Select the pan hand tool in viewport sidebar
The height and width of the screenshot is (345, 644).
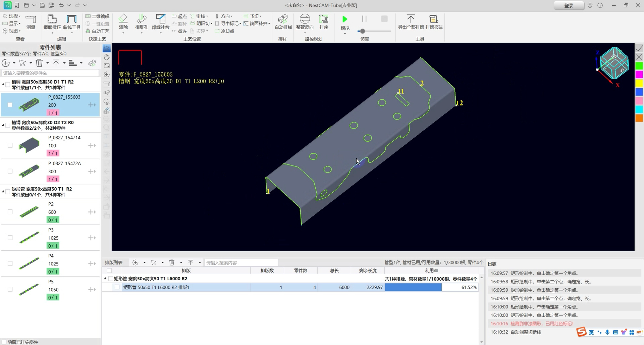click(107, 57)
